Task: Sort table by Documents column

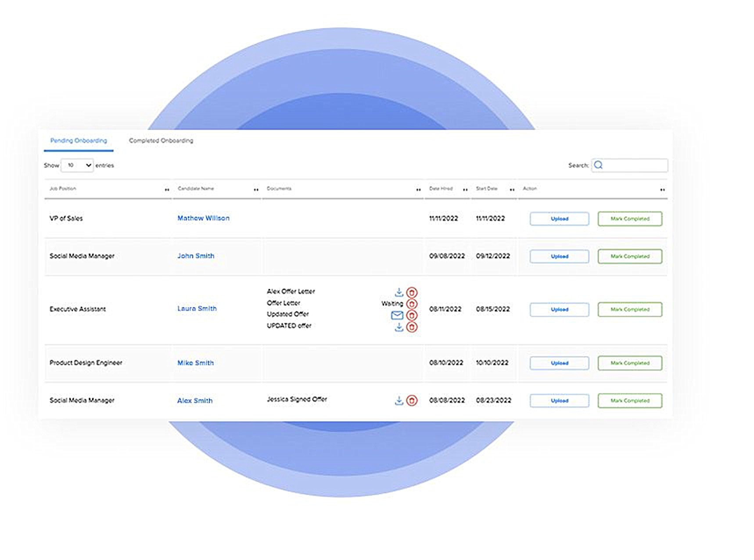Action: pyautogui.click(x=418, y=190)
